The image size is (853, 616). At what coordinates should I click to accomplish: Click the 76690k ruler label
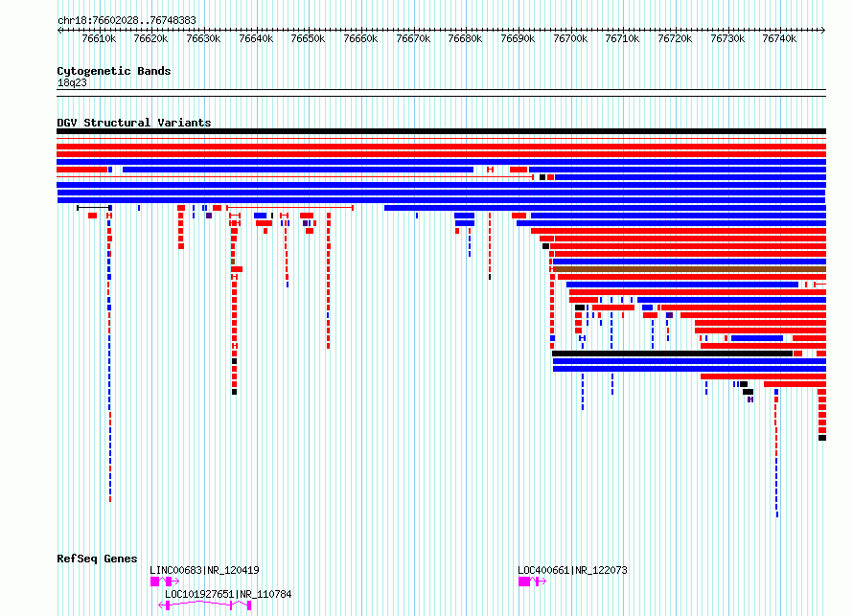click(518, 38)
